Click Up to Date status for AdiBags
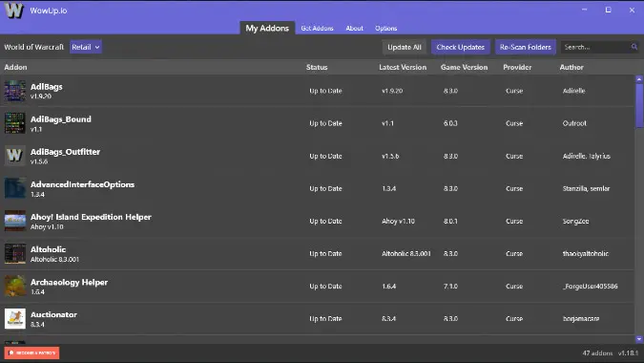The width and height of the screenshot is (644, 363). (325, 91)
